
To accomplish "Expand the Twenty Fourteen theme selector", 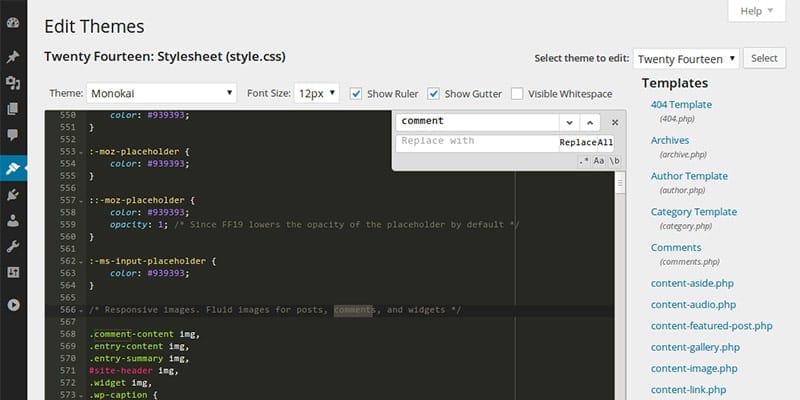I will [x=686, y=59].
